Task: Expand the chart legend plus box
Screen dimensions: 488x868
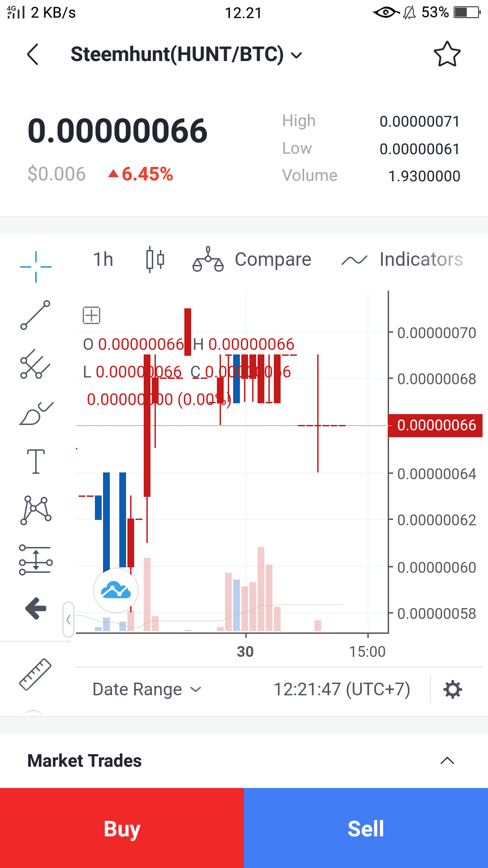Action: 92,315
